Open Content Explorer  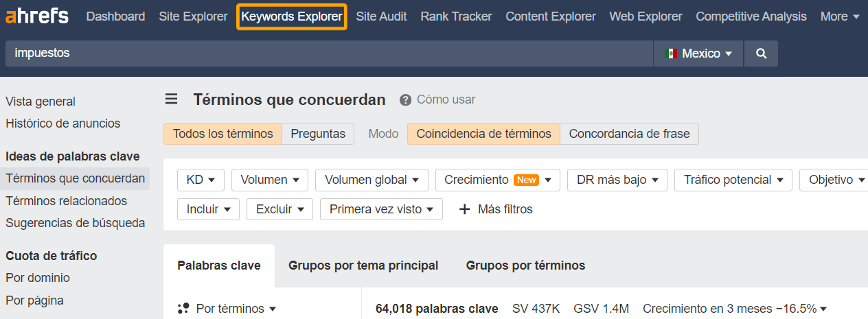click(x=551, y=16)
